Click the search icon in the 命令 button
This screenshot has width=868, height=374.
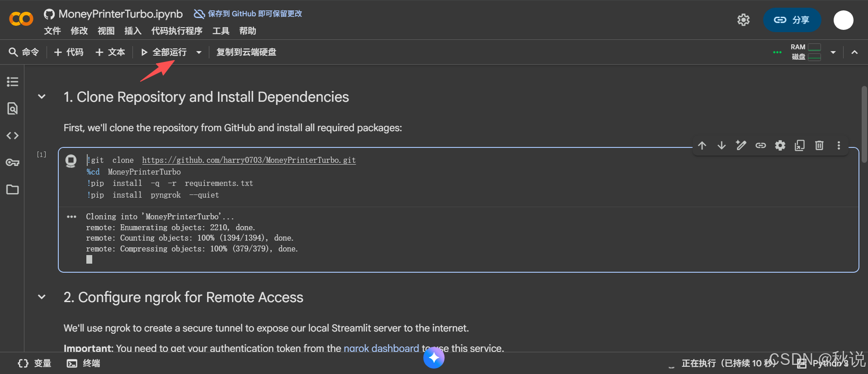click(13, 52)
